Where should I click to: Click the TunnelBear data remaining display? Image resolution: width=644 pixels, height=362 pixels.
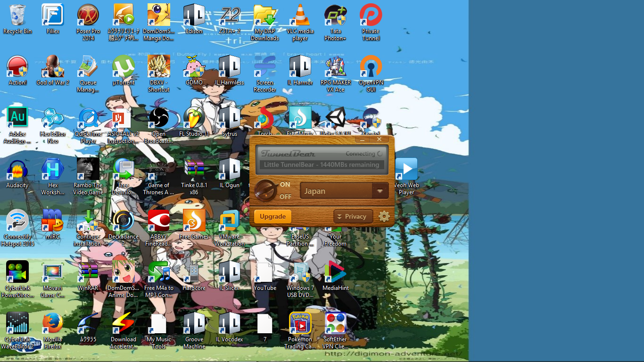click(x=322, y=165)
